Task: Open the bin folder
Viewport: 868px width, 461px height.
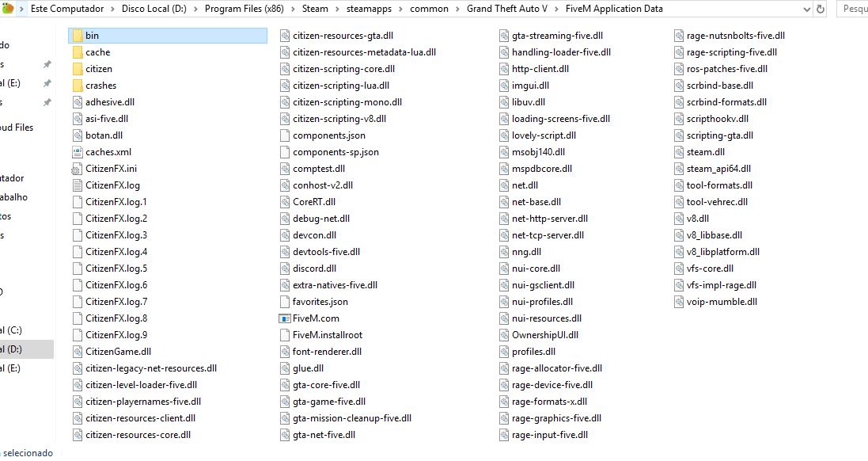Action: point(92,35)
